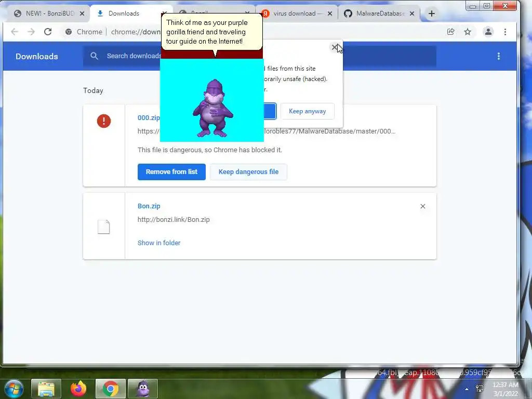Click Remove from list button

click(x=171, y=171)
